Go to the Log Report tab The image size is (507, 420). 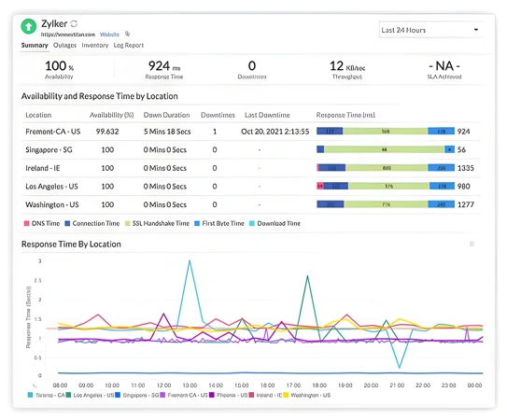click(128, 45)
